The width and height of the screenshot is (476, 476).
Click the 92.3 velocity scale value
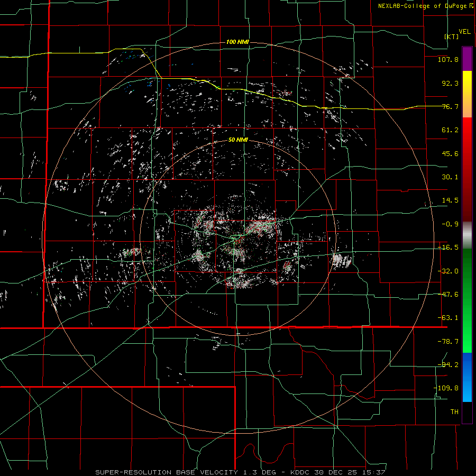point(450,83)
